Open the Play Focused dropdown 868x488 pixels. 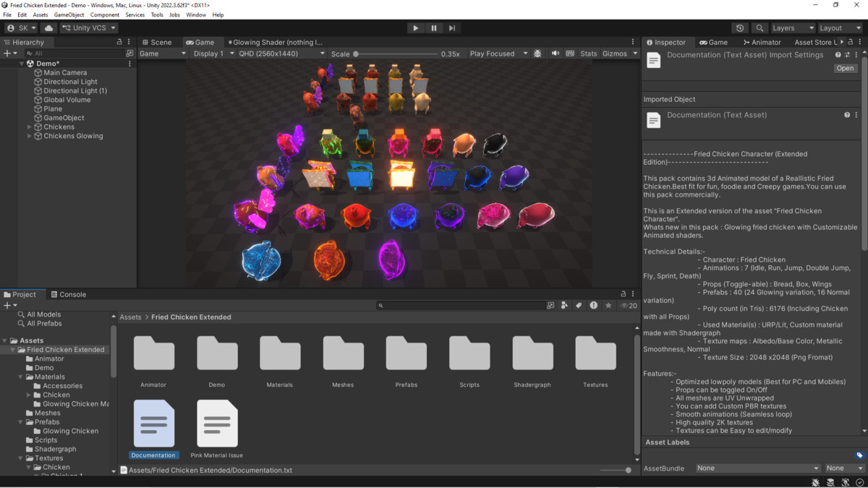point(498,53)
